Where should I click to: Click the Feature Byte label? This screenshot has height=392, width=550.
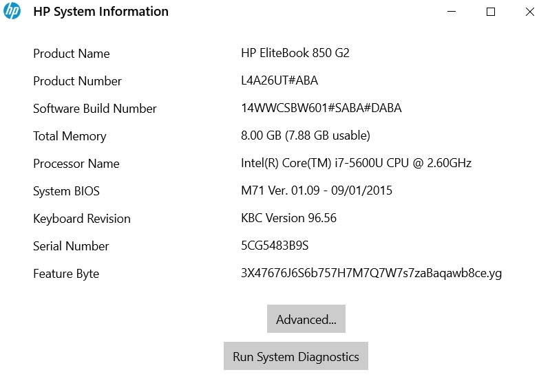click(x=66, y=274)
